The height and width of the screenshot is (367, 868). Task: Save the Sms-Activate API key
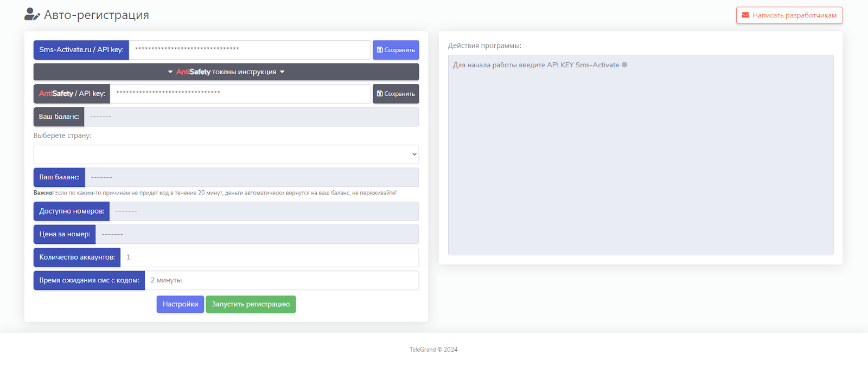click(395, 50)
